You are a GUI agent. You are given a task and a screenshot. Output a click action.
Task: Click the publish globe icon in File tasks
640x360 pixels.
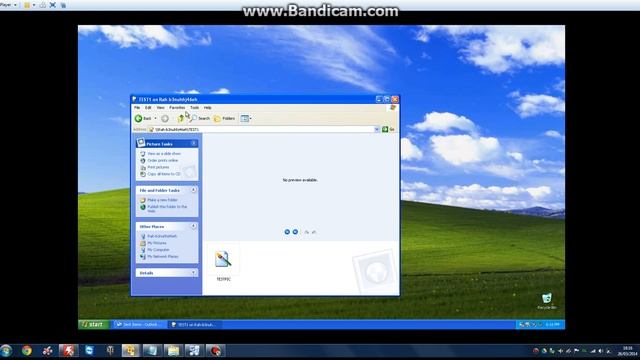click(x=143, y=207)
